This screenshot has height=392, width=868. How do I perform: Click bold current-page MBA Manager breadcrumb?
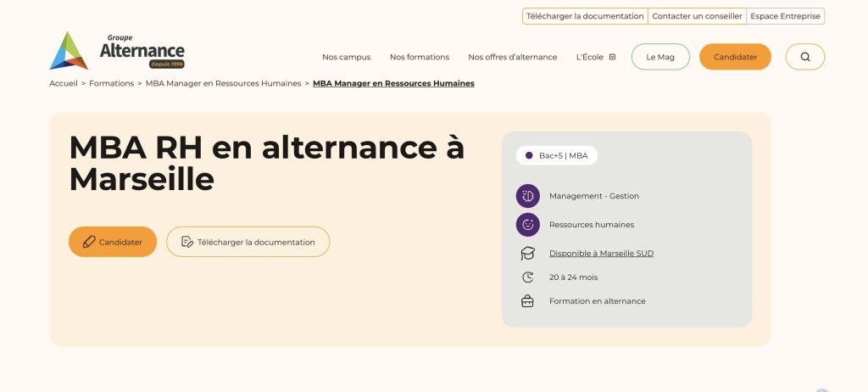point(393,83)
